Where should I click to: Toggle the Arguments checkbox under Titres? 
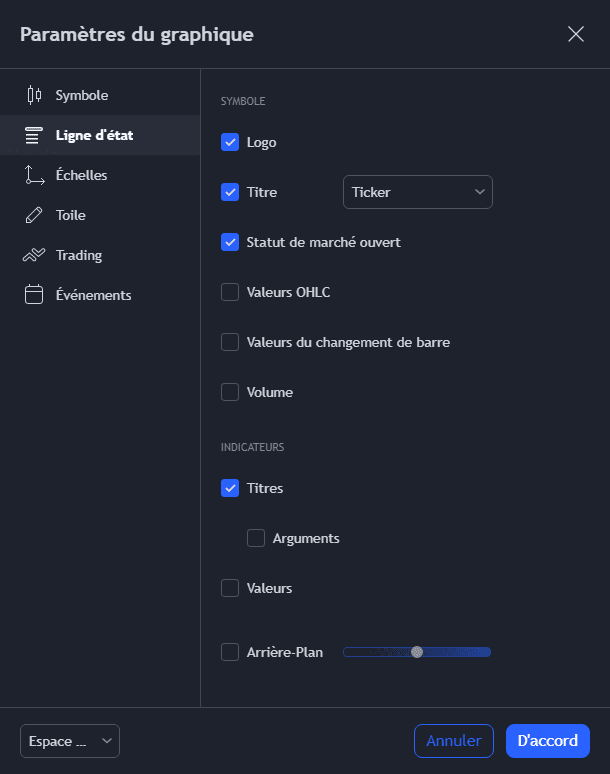[256, 538]
